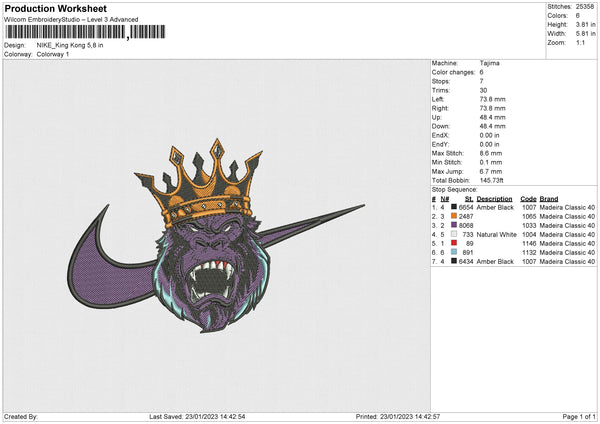Viewport: 600px width, 424px height.
Task: Click the Machine value Tajima
Action: point(489,63)
